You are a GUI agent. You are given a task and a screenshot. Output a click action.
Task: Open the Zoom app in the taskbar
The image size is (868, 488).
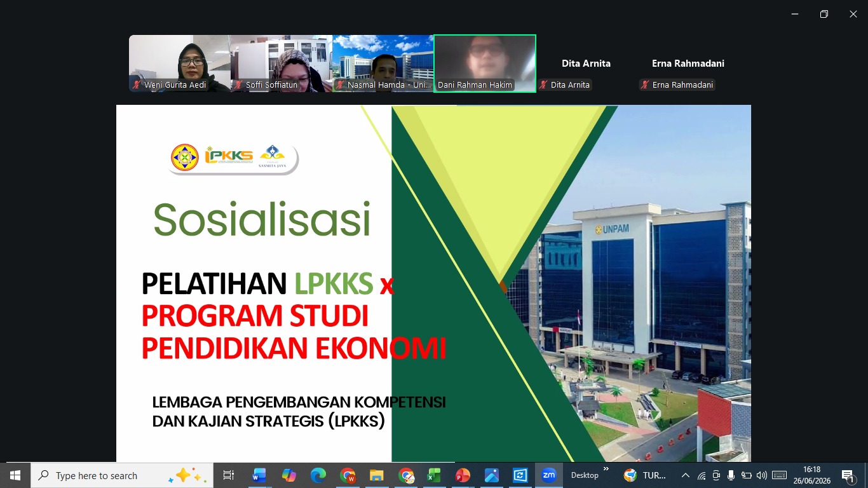tap(548, 475)
